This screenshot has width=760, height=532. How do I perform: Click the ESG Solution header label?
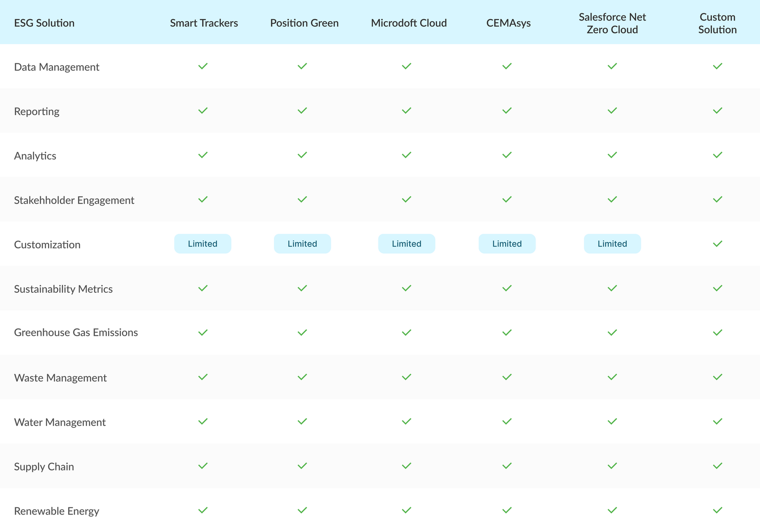click(x=44, y=23)
